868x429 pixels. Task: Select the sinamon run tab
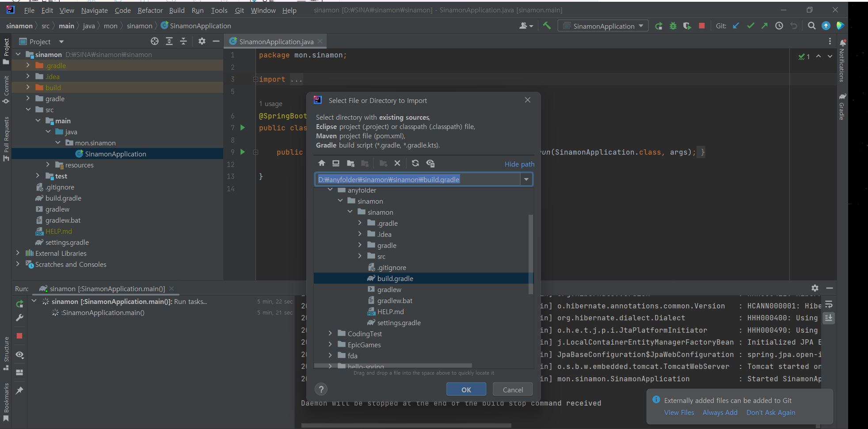[x=107, y=289]
